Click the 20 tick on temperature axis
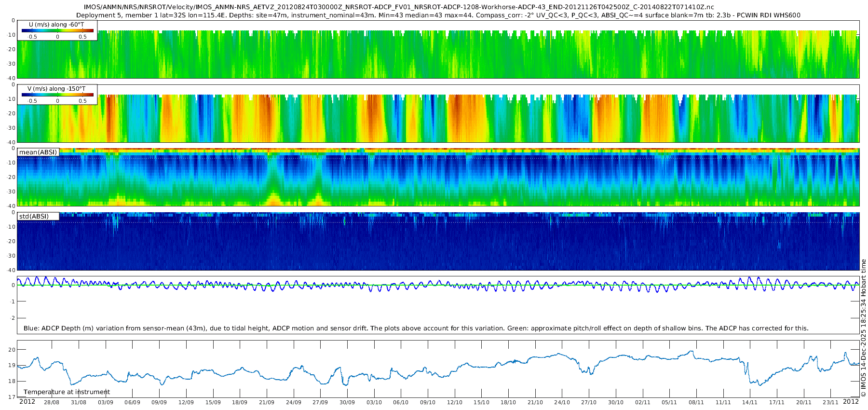The height and width of the screenshot is (410, 868). (12, 350)
